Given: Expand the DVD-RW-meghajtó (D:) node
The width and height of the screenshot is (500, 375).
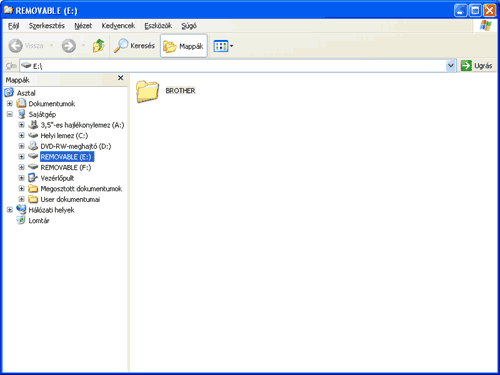Looking at the screenshot, I should click(22, 146).
